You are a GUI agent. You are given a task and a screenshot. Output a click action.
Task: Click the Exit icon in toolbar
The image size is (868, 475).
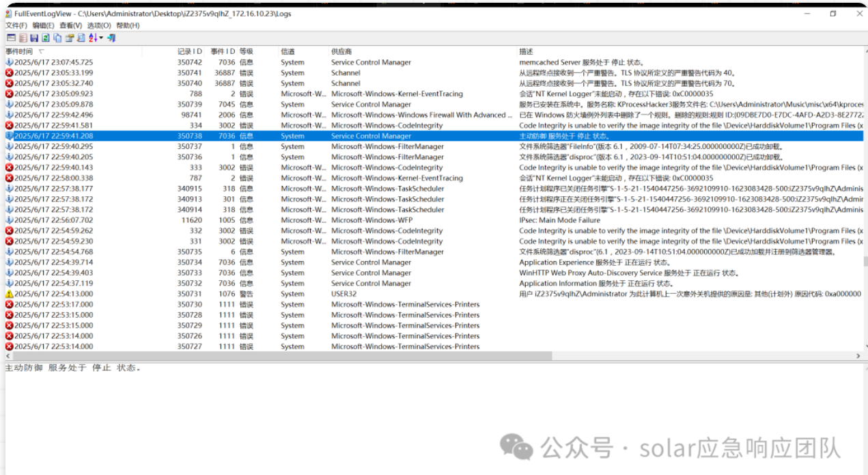[111, 38]
